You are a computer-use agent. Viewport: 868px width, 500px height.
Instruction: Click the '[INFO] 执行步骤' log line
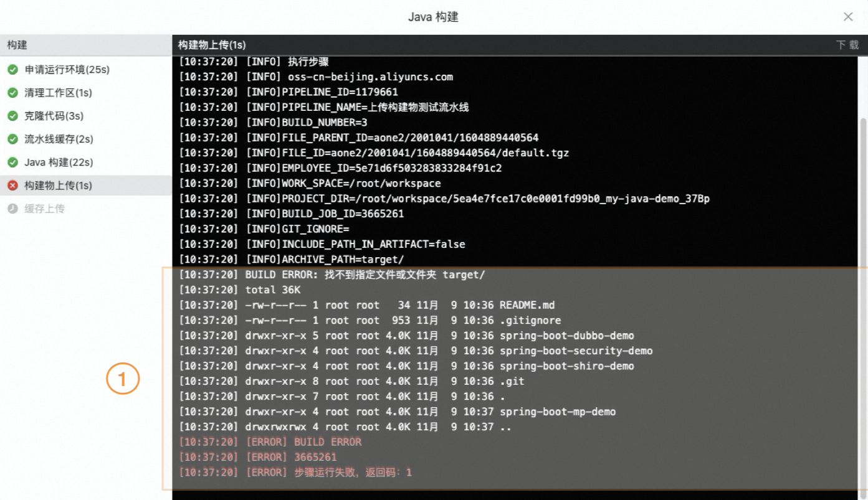click(x=254, y=62)
